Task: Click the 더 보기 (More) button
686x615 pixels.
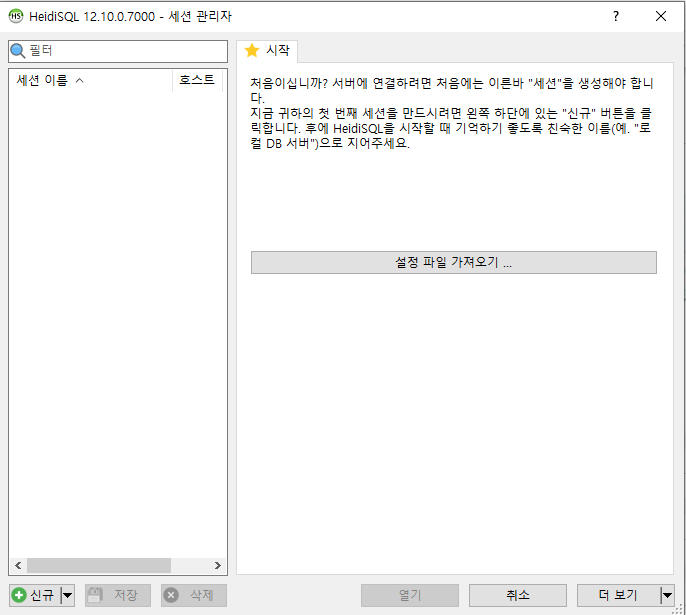Action: point(618,595)
